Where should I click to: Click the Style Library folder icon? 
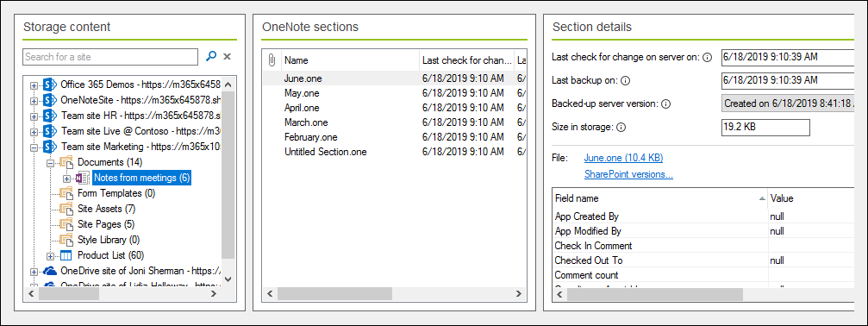[x=66, y=241]
